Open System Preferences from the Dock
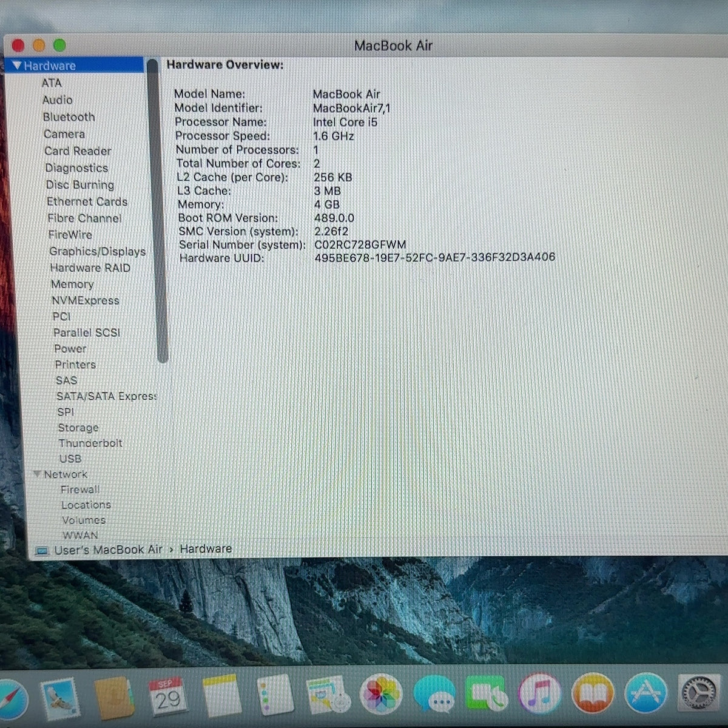This screenshot has width=728, height=728. point(699,692)
